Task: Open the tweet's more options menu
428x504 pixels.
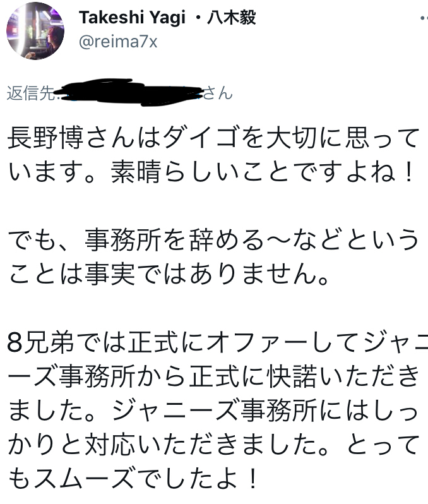Action: pyautogui.click(x=420, y=19)
